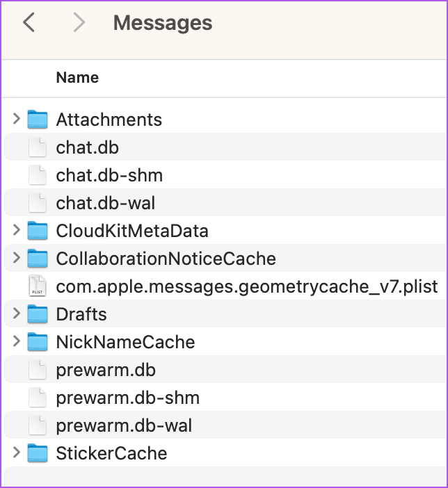Click the Drafts folder icon
The height and width of the screenshot is (488, 448).
point(37,314)
